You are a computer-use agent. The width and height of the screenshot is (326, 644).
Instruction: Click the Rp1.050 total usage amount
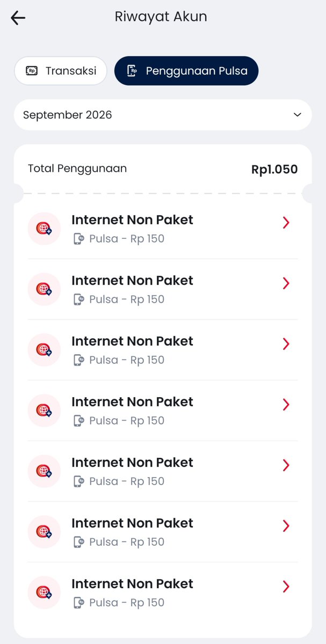click(274, 170)
